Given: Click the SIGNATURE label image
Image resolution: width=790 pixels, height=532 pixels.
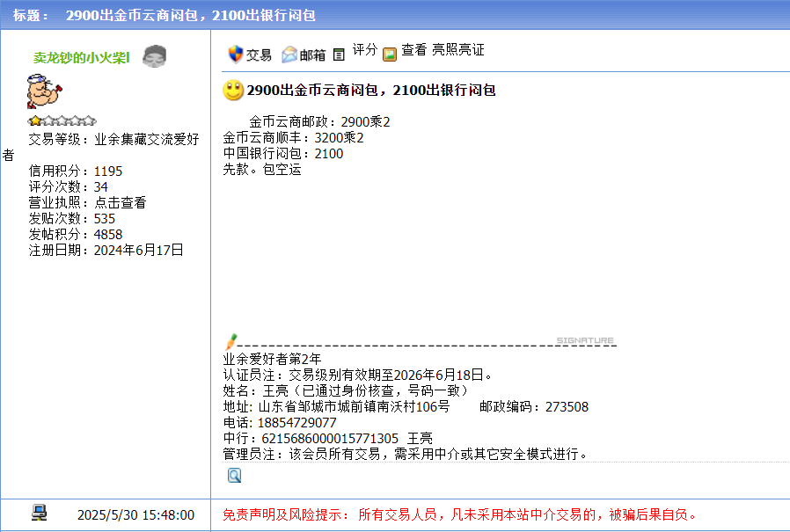Looking at the screenshot, I should pos(585,340).
